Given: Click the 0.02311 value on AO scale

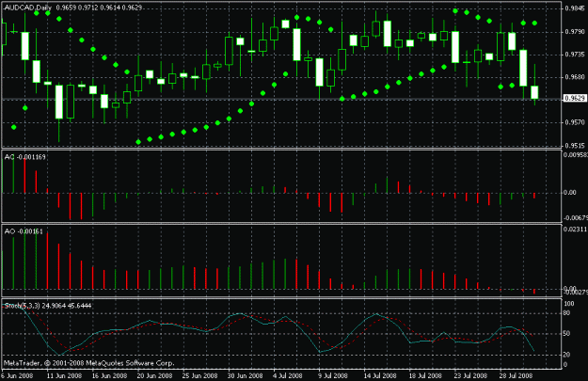Looking at the screenshot, I should click(x=575, y=230).
